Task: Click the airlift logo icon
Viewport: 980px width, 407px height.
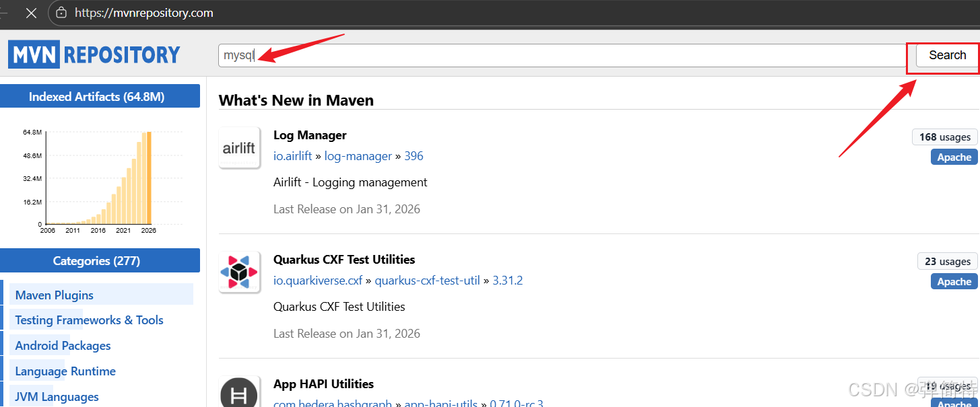Action: pos(239,147)
